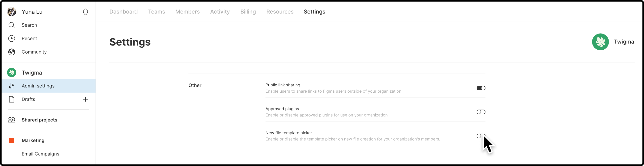644x166 pixels.
Task: Click the Twigma organization avatar in header
Action: click(x=600, y=42)
